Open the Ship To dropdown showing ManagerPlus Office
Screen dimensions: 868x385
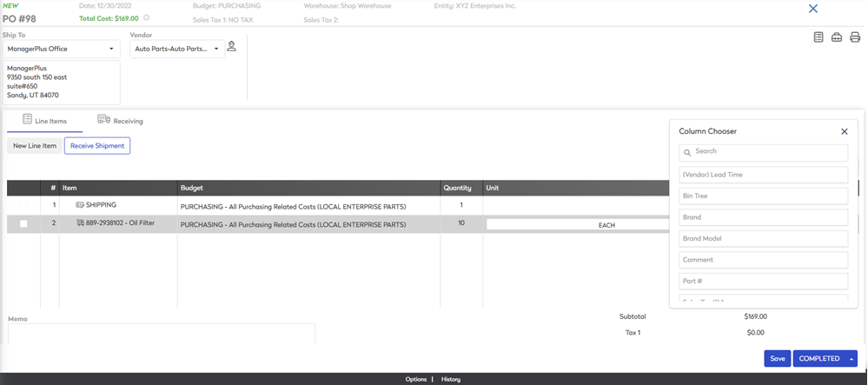61,49
